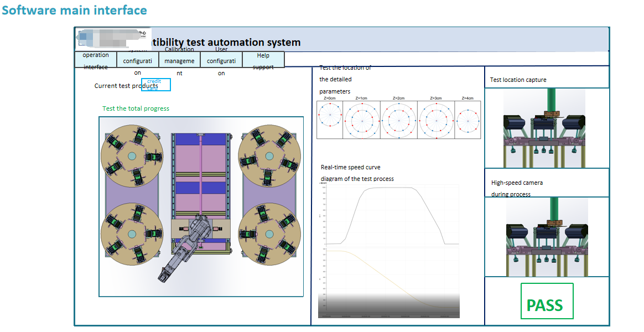Click the credit card product field
This screenshot has height=332, width=644.
point(156,85)
